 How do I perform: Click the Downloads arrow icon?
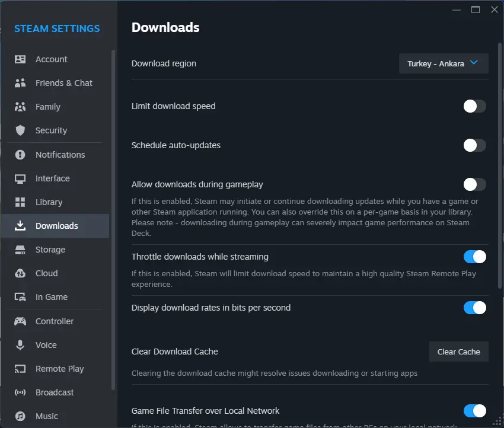[20, 226]
